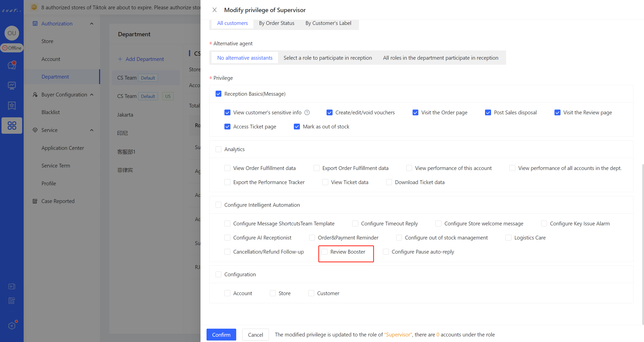Check View performance of this account
Image resolution: width=644 pixels, height=342 pixels.
409,168
